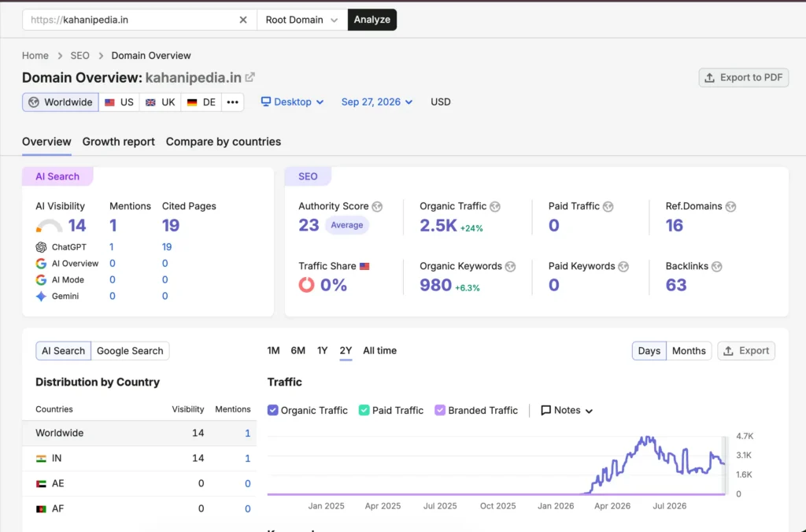Viewport: 806px width, 532px height.
Task: Select the 2Y time range
Action: pyautogui.click(x=346, y=350)
